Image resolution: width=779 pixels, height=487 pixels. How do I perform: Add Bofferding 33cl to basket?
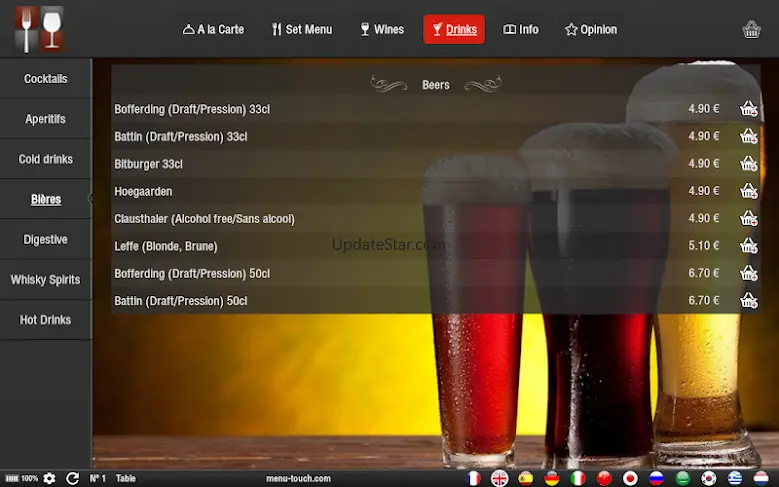[749, 109]
